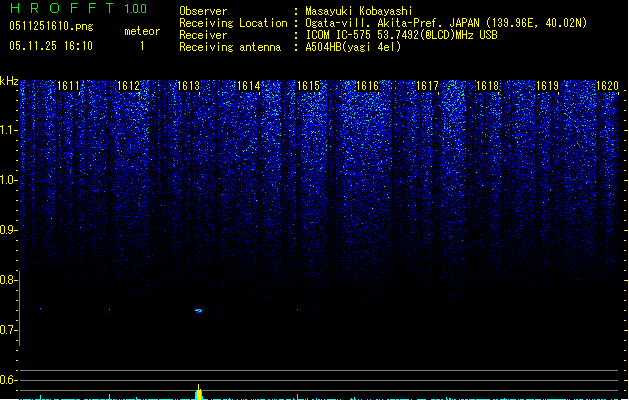Click the Receiver value ICOM IC-575
629x400 pixels.
point(339,35)
